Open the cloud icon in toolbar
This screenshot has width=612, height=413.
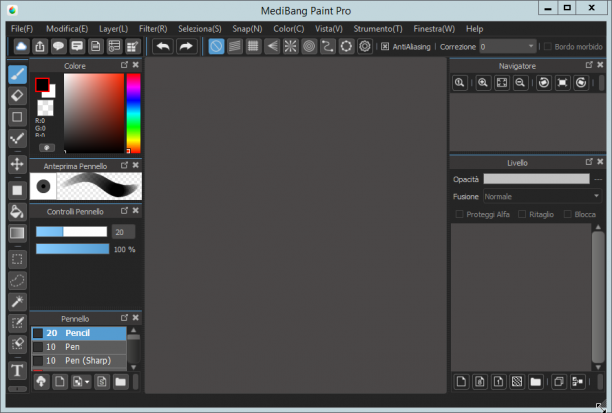[21, 46]
